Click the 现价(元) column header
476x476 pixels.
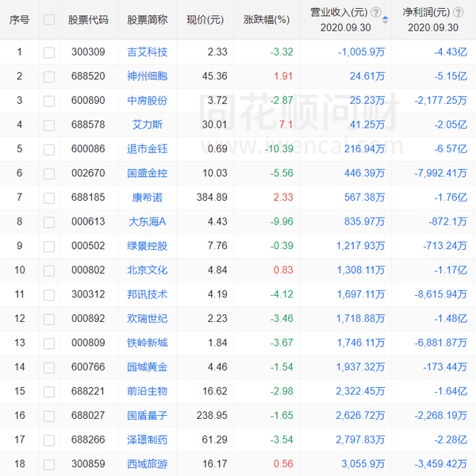(205, 20)
